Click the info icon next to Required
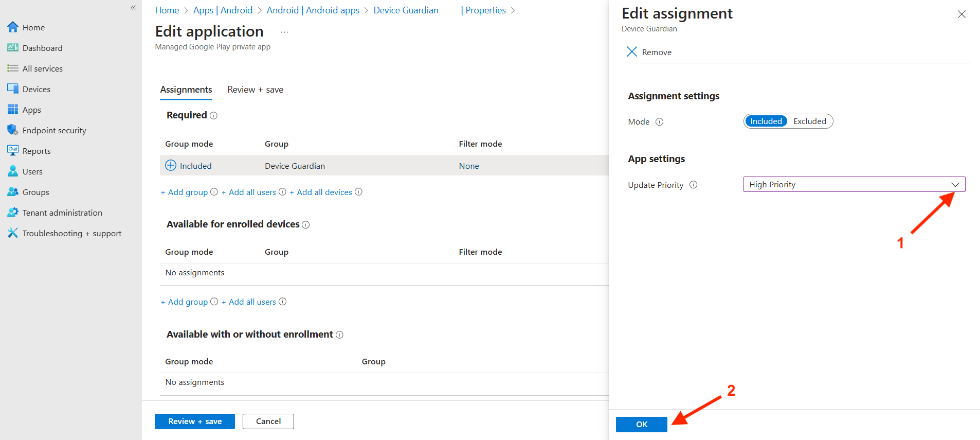The height and width of the screenshot is (440, 980). tap(213, 116)
